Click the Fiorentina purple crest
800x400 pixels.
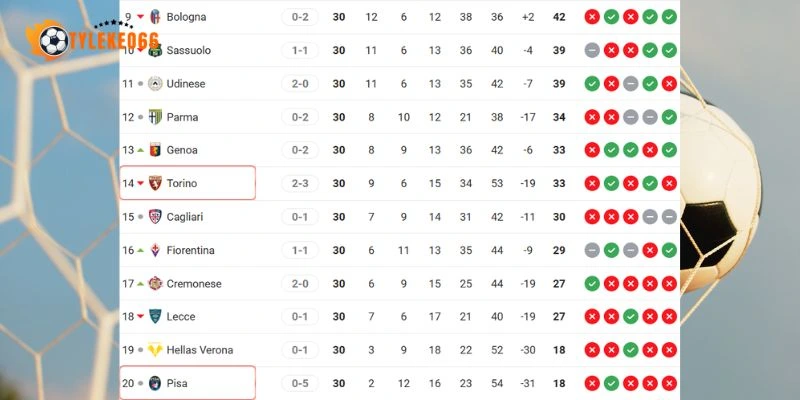(155, 250)
